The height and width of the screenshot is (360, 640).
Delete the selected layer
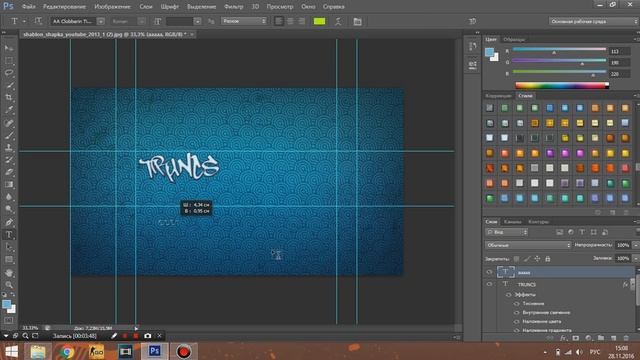coord(626,338)
